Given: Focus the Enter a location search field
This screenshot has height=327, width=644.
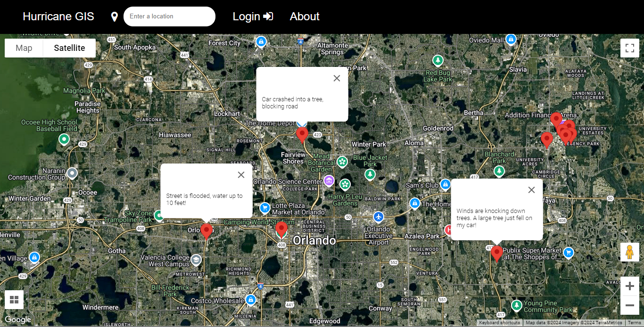Looking at the screenshot, I should click(169, 16).
